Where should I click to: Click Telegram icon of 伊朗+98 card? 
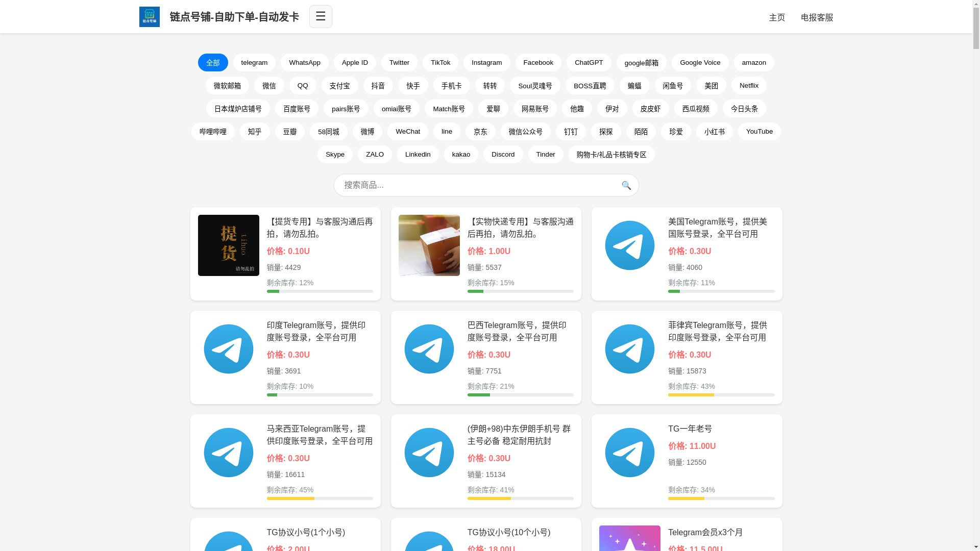[x=429, y=453]
